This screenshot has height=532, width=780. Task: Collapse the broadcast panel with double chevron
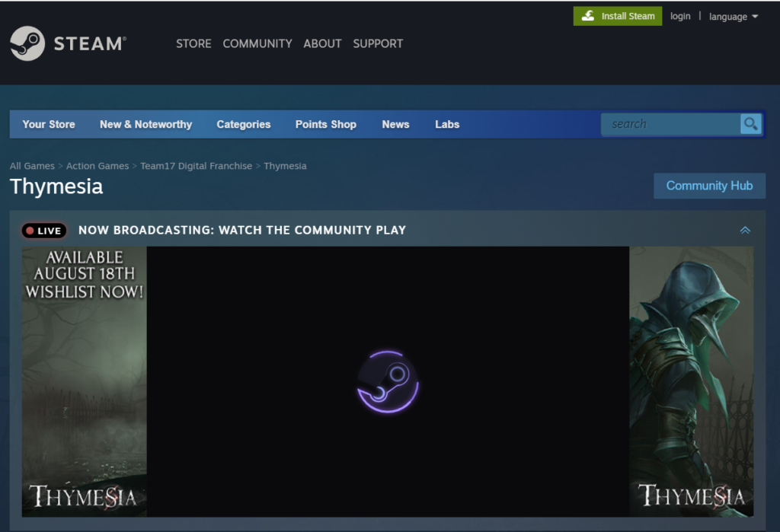745,230
